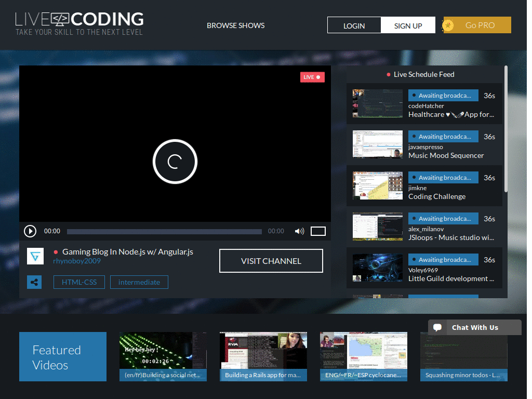Click the LIVE badge on the player
Screen dimensions: 532x399
(x=312, y=77)
